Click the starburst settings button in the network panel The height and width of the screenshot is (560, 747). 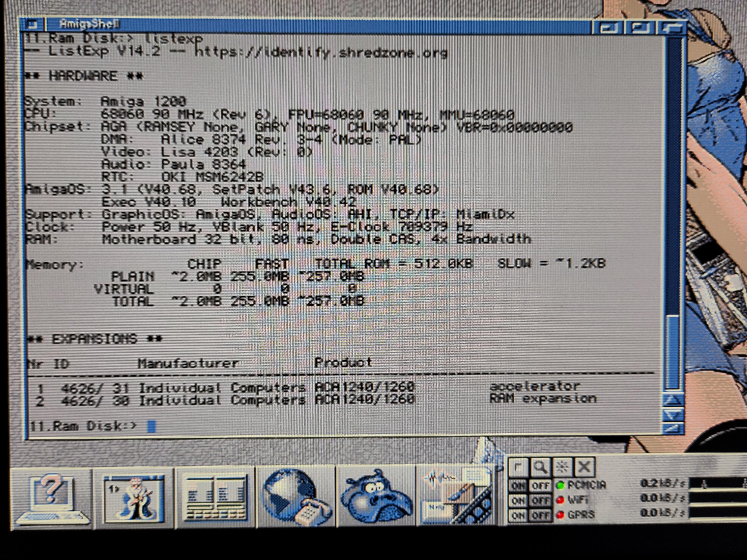point(562,467)
